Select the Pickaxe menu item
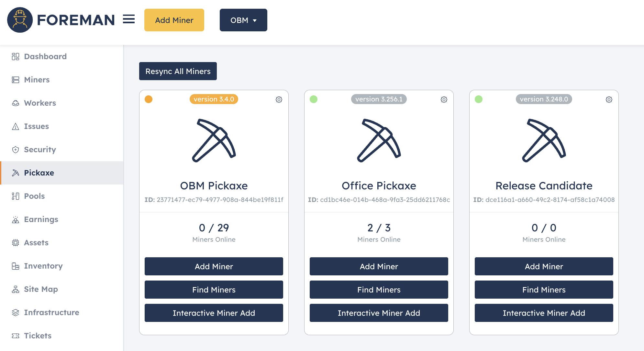Screen dimensions: 644x351 click(61, 173)
